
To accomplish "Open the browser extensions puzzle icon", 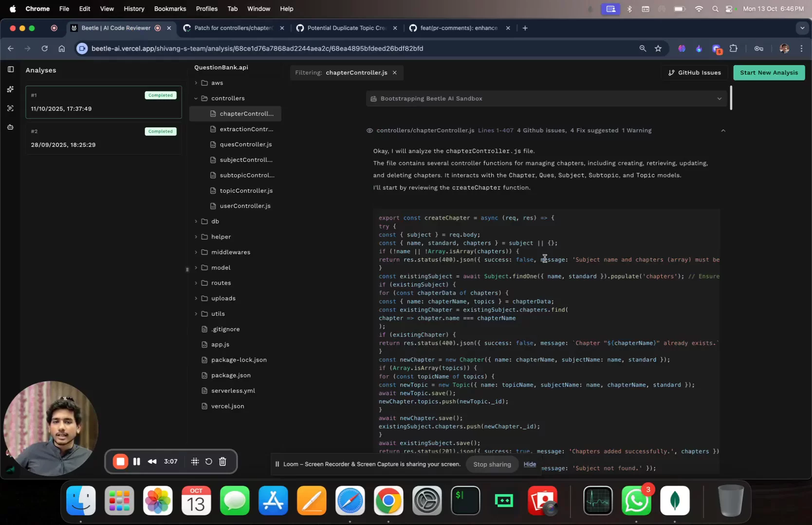I will tap(734, 48).
